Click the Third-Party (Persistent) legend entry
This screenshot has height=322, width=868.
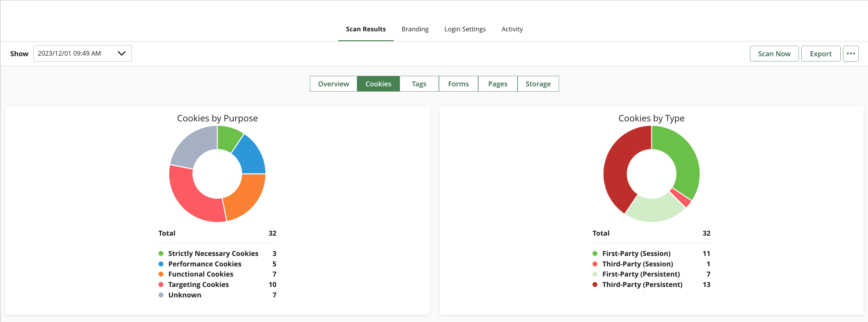(x=642, y=285)
